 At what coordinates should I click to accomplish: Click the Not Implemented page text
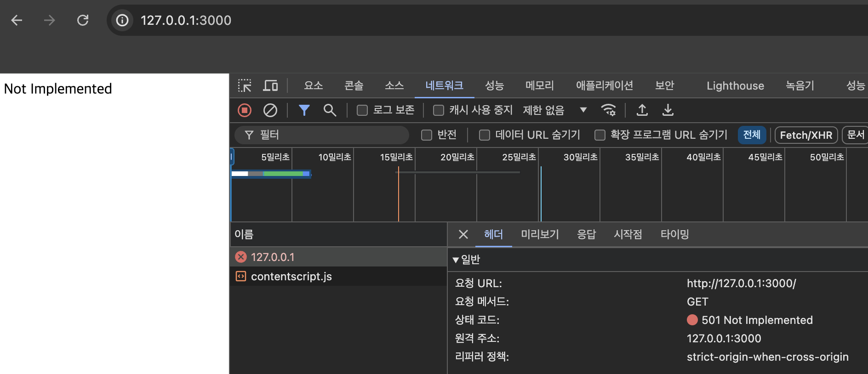pos(58,89)
